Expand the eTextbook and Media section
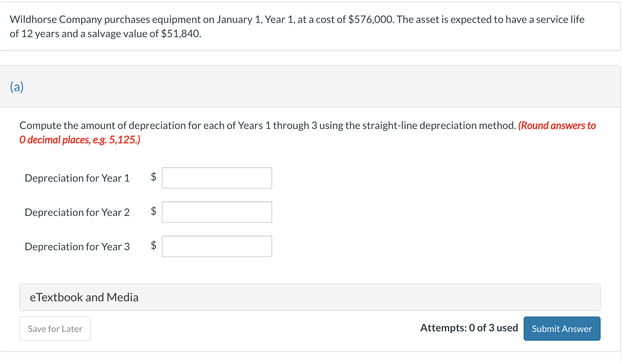Image resolution: width=622 pixels, height=364 pixels. [84, 297]
